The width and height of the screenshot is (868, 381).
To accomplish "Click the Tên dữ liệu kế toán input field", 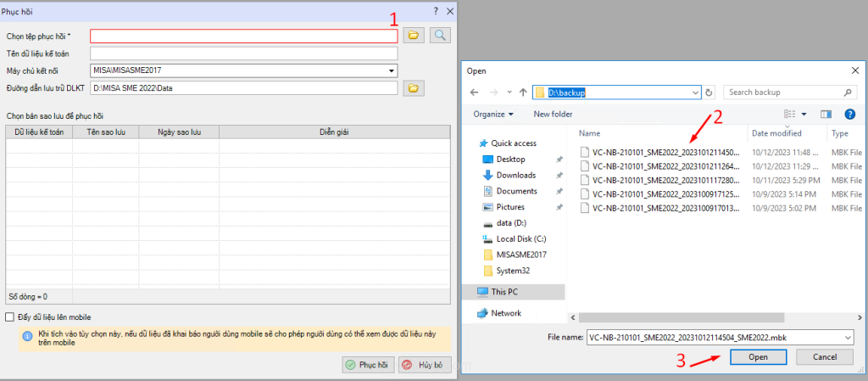I will [243, 53].
